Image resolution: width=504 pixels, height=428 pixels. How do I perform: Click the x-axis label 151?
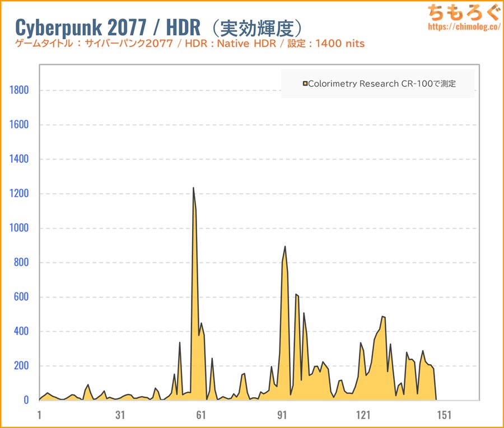(444, 415)
